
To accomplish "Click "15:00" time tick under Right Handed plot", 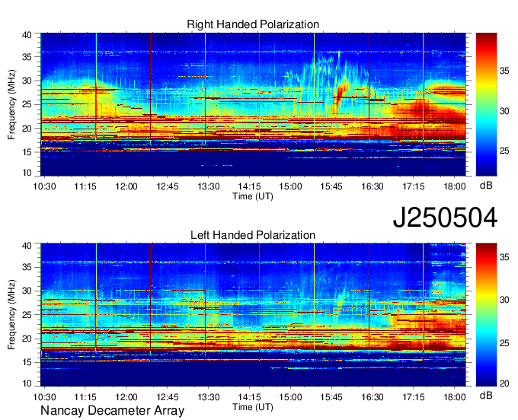I will coord(290,186).
